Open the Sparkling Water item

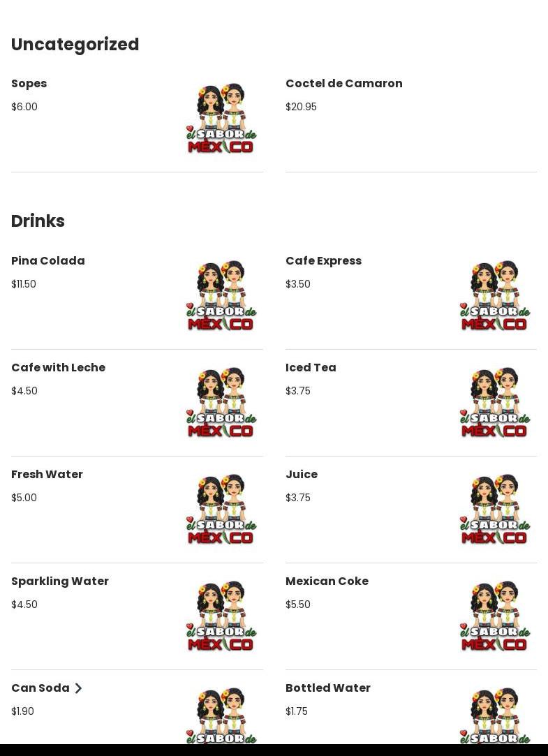click(x=60, y=581)
